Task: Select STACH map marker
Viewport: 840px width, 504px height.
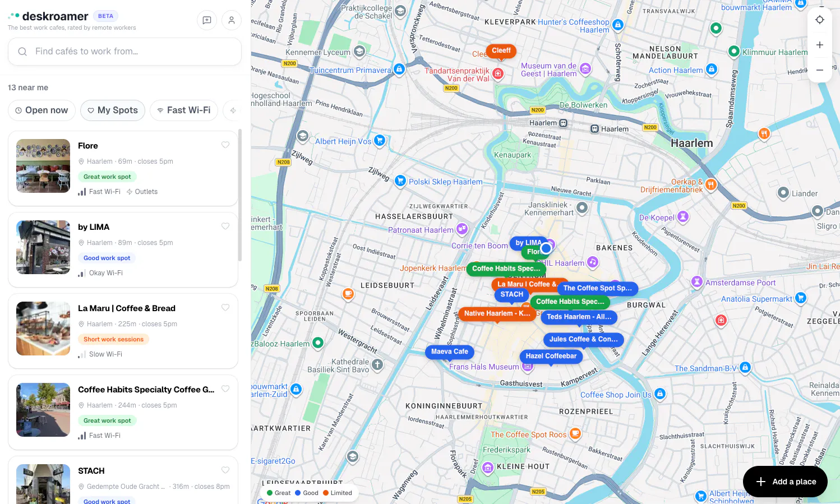Action: 511,294
